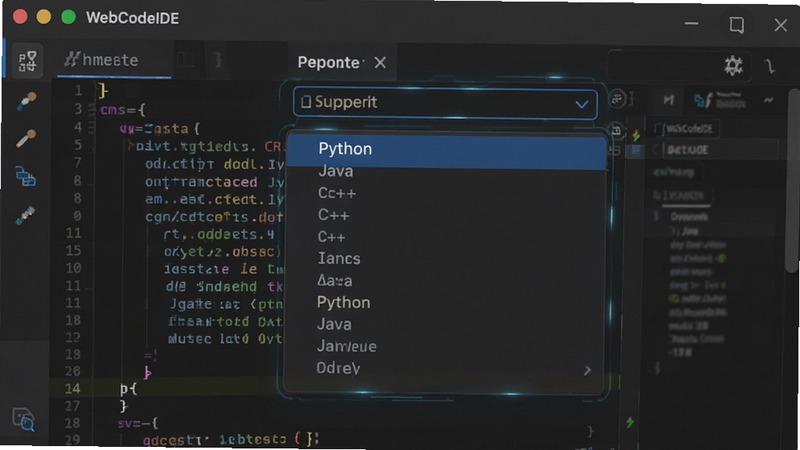Click the highlighted code line 'p{'
Image resolution: width=800 pixels, height=450 pixels.
(129, 389)
